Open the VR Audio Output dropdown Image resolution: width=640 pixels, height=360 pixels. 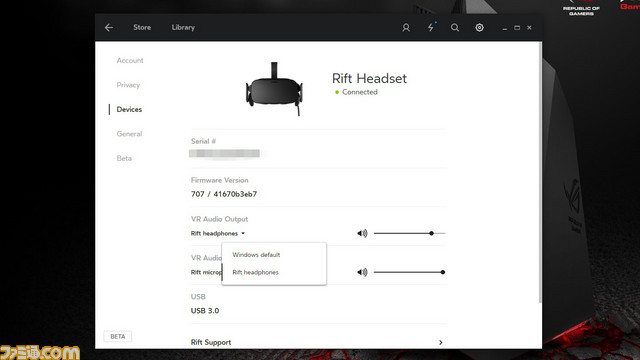tap(218, 233)
